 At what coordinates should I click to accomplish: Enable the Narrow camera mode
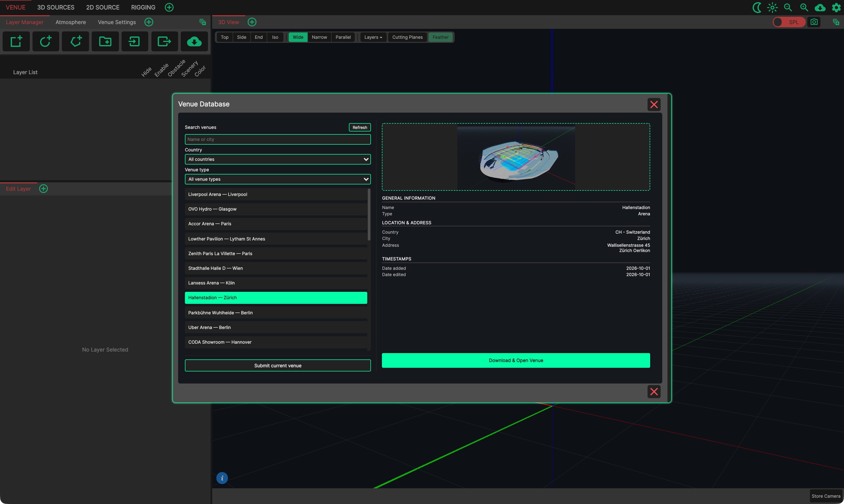tap(319, 37)
